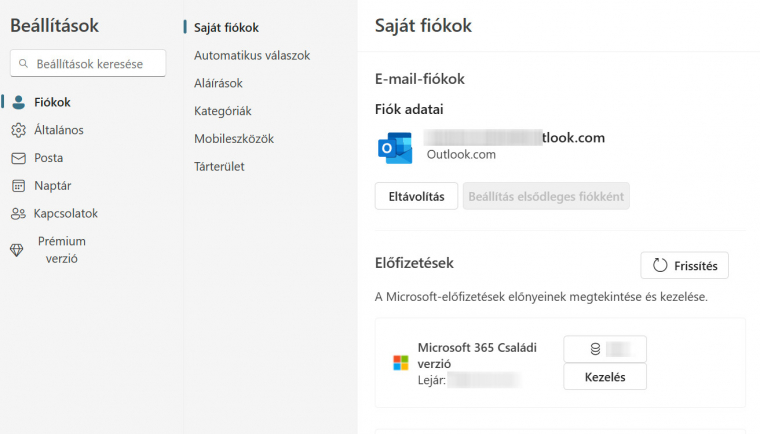
Task: Click Beállítás elsődleges fiókként button
Action: click(546, 196)
